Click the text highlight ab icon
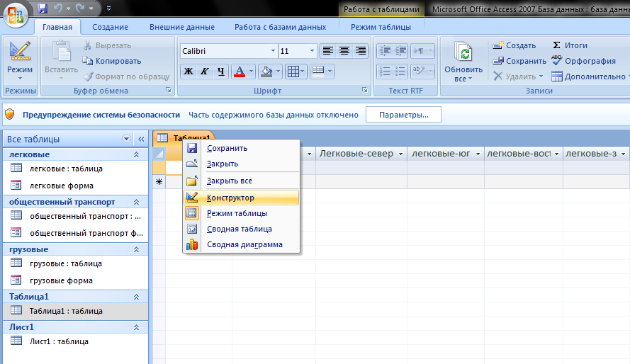The image size is (630, 364). point(419,72)
